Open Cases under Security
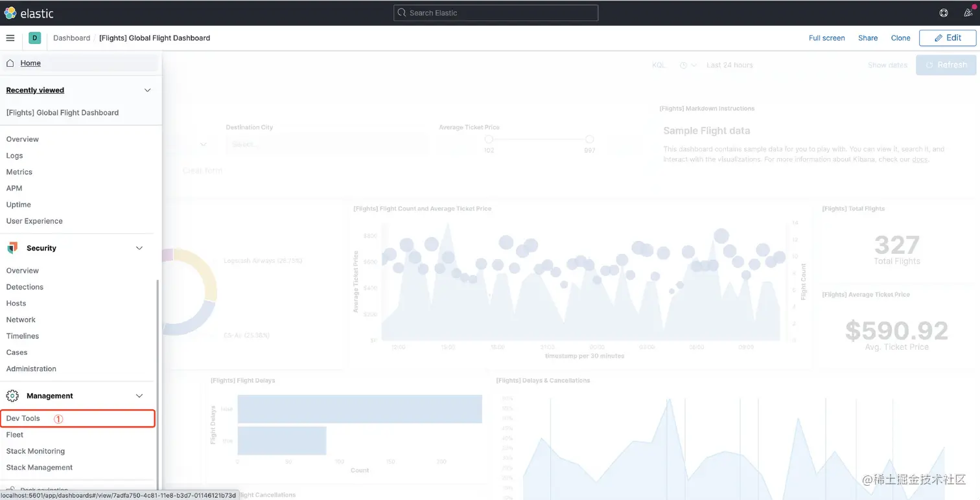This screenshot has width=980, height=500. coord(17,352)
